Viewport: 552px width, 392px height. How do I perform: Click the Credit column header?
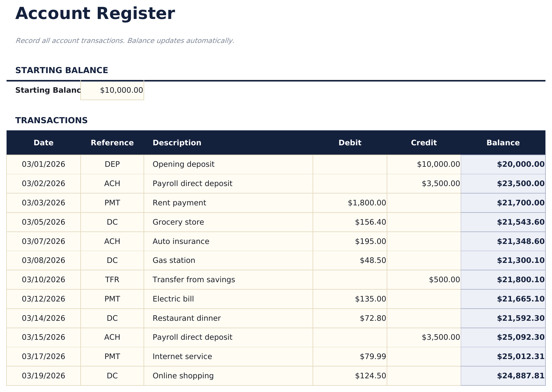[x=424, y=142]
